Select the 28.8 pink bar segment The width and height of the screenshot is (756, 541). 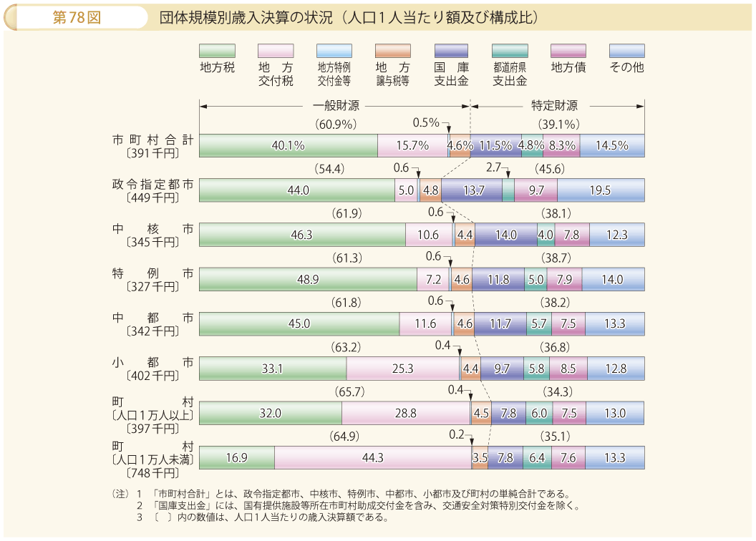click(x=406, y=413)
